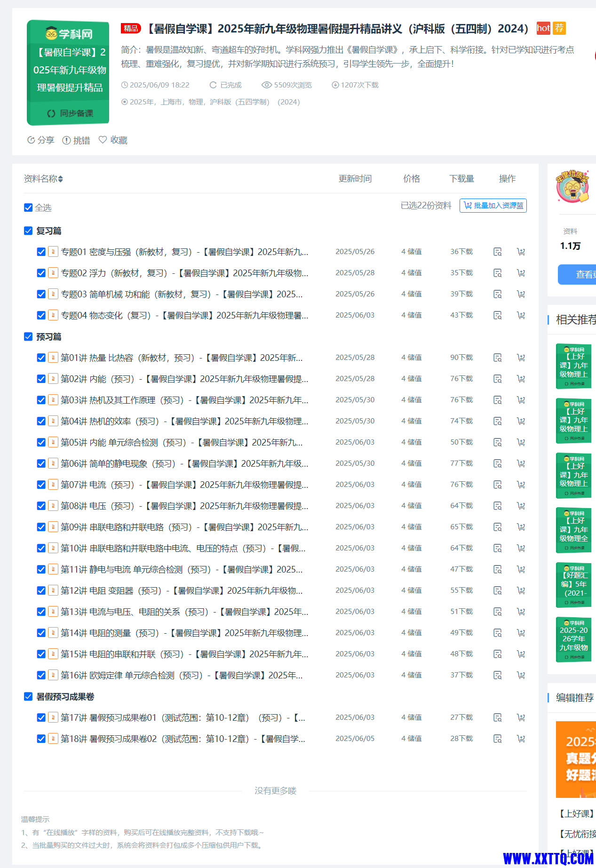
Task: Preview 第07讲 电流 document
Action: click(x=497, y=485)
